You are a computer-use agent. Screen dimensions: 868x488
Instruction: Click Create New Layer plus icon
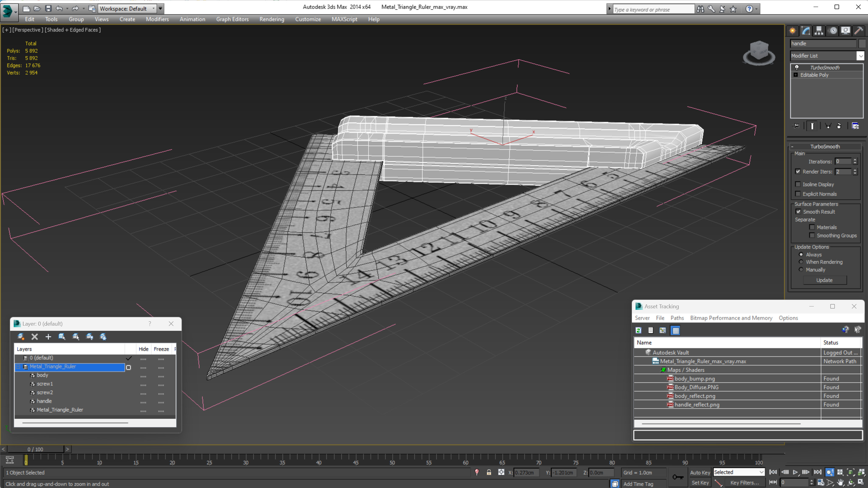point(48,337)
